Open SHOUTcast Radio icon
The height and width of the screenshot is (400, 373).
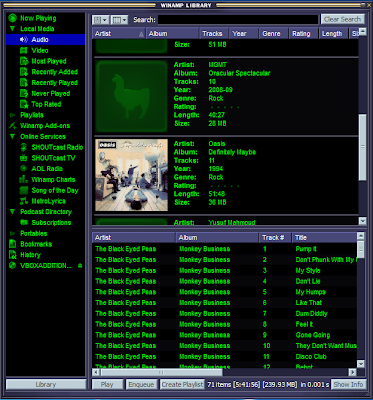tap(23, 147)
